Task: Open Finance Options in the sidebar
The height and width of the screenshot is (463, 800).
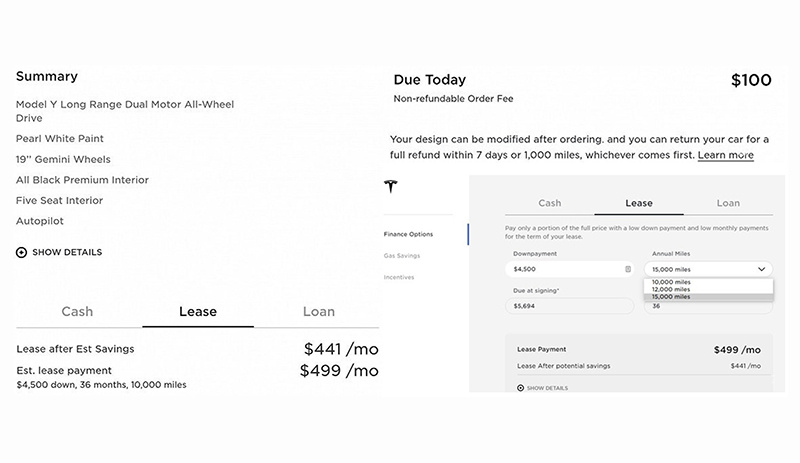Action: pos(408,234)
